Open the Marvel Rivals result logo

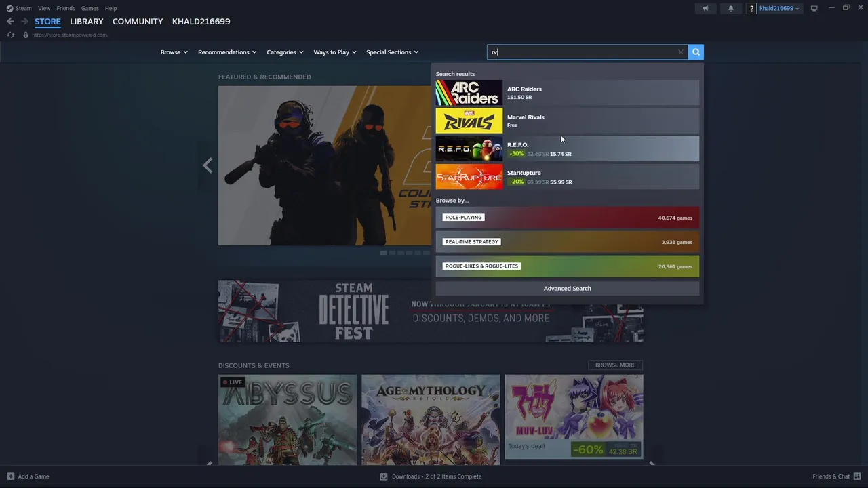click(x=469, y=121)
